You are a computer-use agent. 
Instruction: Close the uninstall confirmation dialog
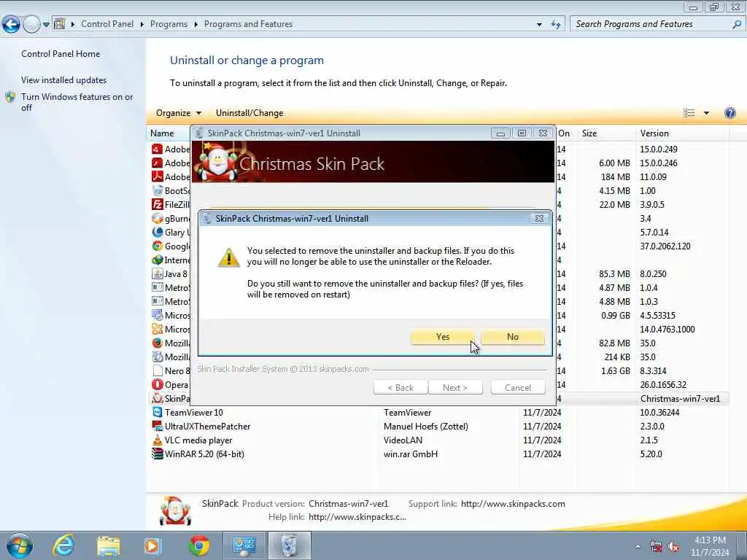539,219
